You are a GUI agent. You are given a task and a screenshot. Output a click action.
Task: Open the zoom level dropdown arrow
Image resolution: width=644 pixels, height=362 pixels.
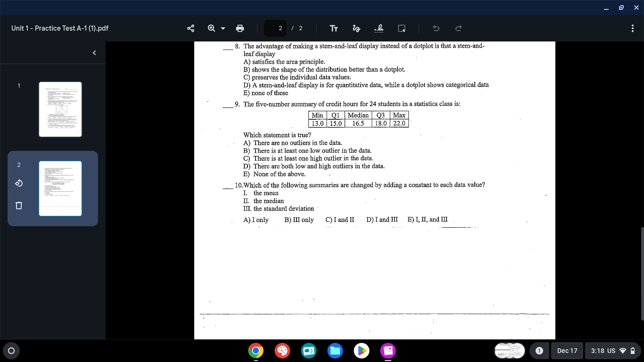tap(223, 28)
